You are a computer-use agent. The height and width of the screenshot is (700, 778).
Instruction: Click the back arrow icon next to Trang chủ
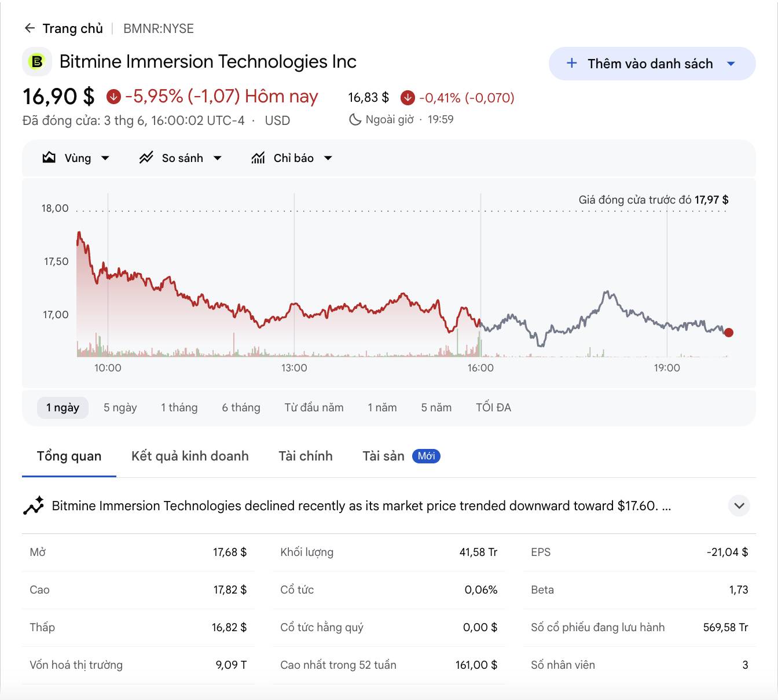tap(30, 28)
